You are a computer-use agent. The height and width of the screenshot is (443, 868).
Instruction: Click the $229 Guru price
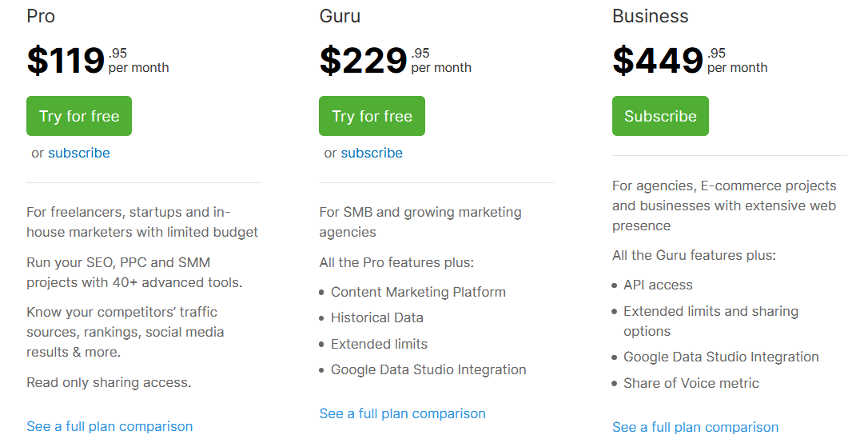364,61
